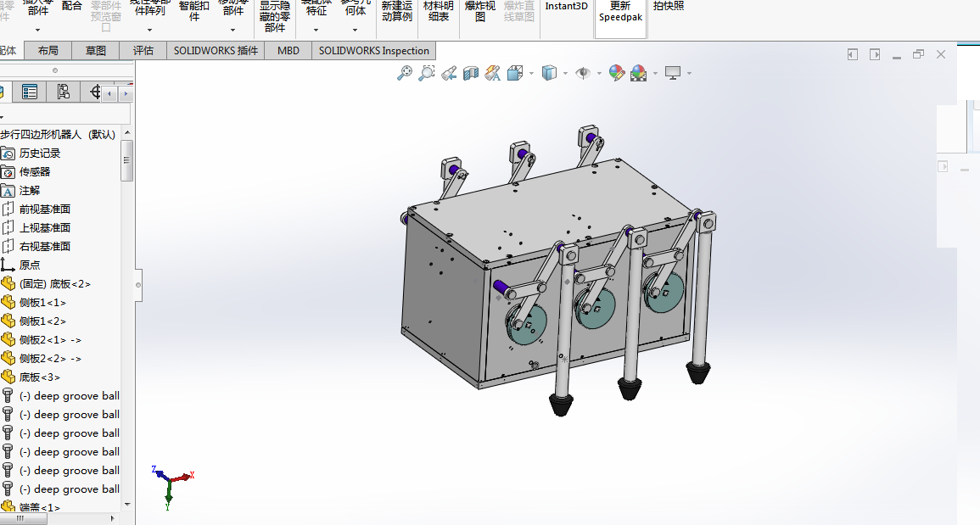Open the SOLIDWORKS Inspection tab
The height and width of the screenshot is (525, 980).
point(373,50)
